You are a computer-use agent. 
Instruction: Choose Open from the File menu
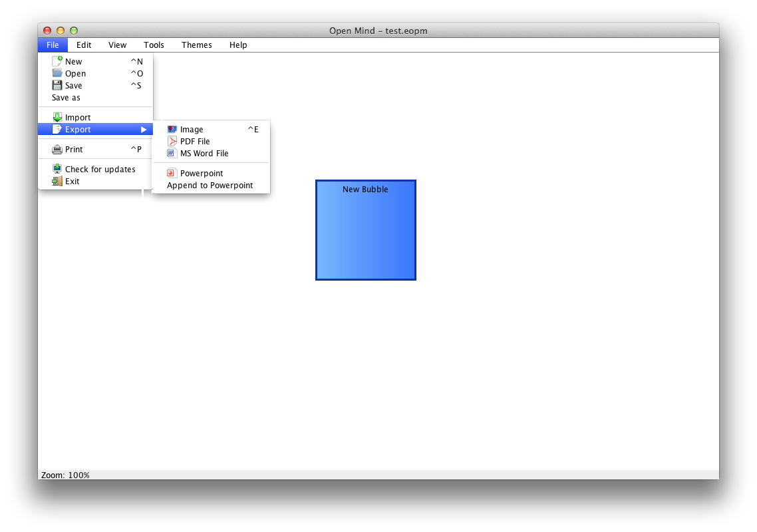coord(95,73)
